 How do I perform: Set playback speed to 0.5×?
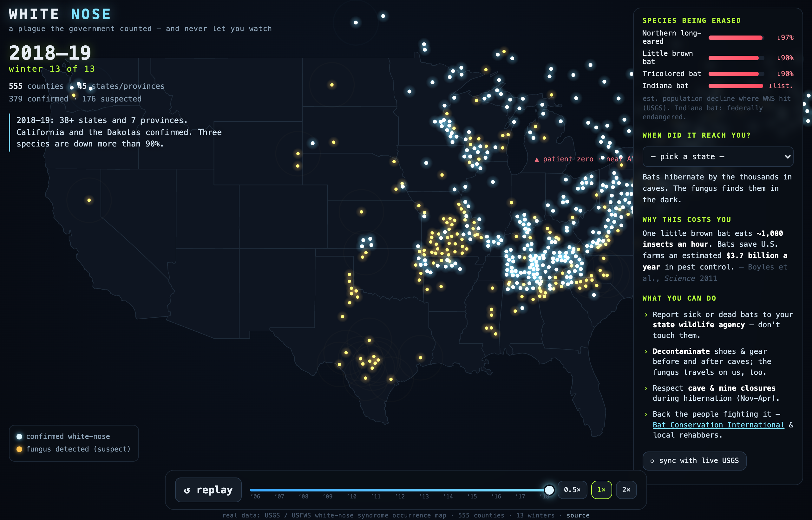[572, 490]
